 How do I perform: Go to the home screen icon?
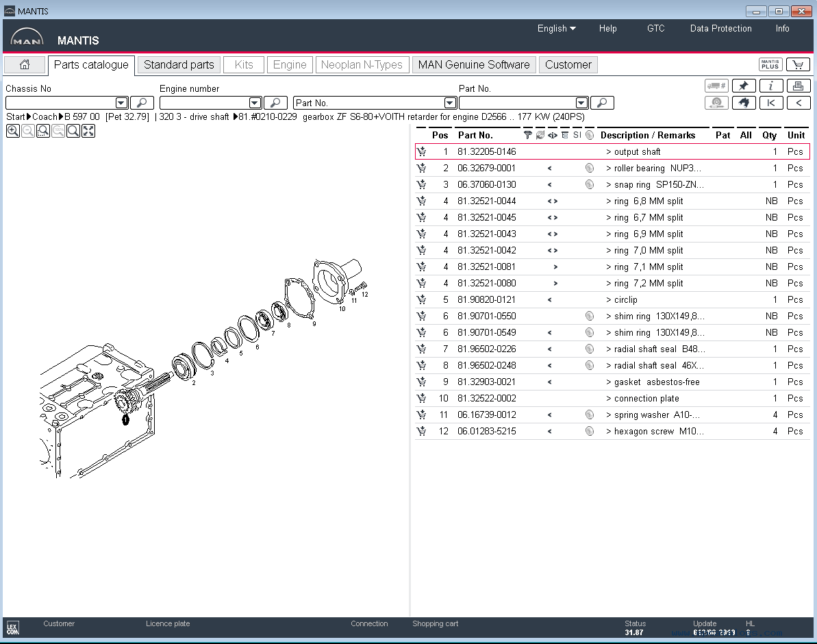[x=25, y=64]
